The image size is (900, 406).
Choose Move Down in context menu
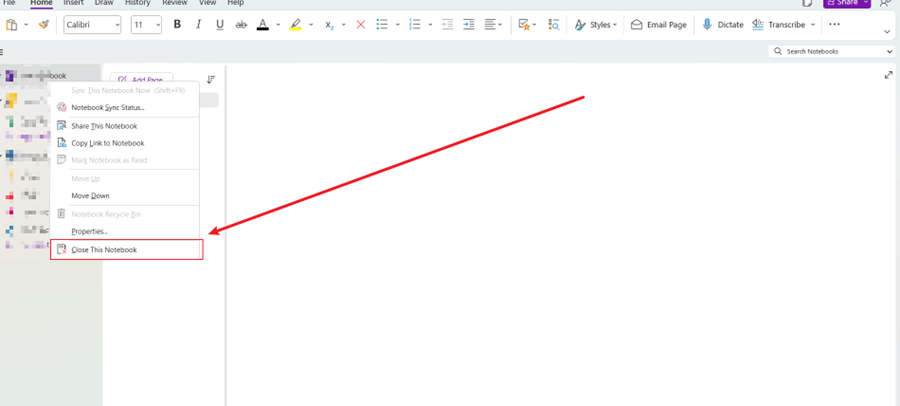124,196
